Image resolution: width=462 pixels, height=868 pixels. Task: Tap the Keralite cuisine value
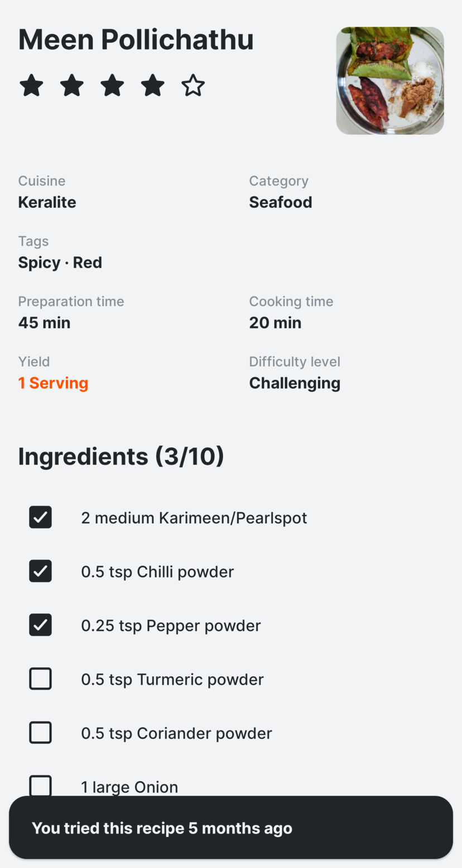47,202
